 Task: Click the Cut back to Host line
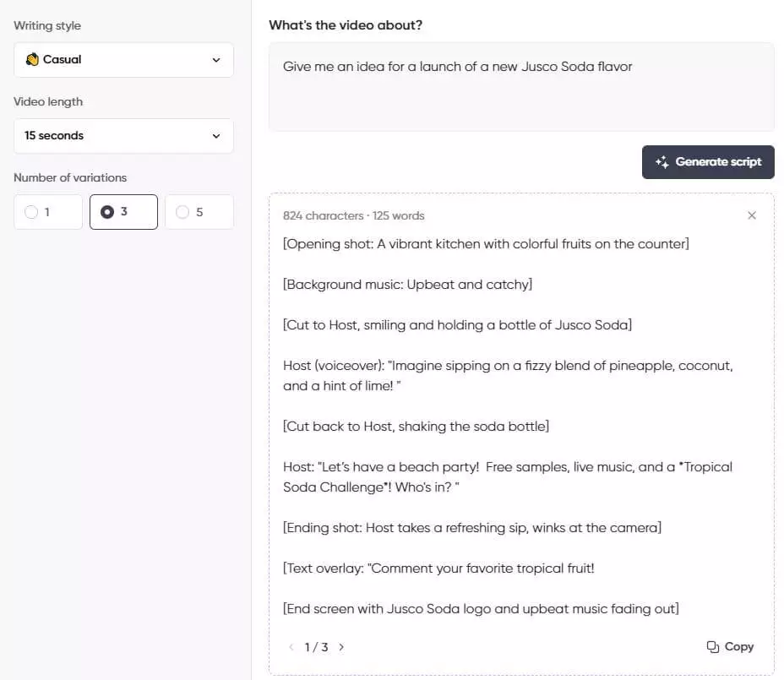click(416, 427)
